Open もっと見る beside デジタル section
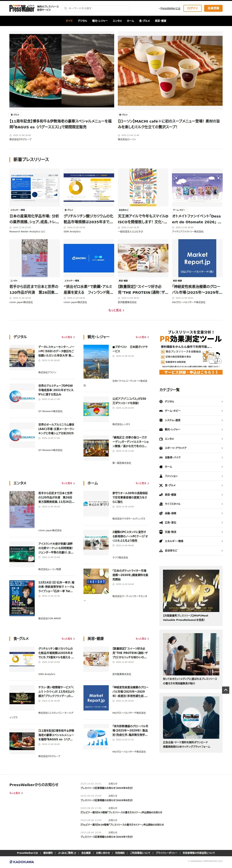The height and width of the screenshot is (868, 232). coord(68,337)
